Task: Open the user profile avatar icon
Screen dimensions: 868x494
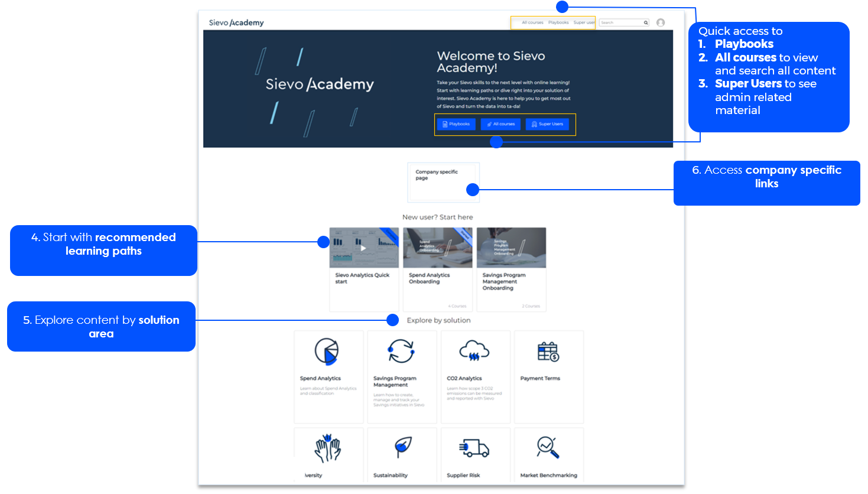Action: [x=661, y=22]
